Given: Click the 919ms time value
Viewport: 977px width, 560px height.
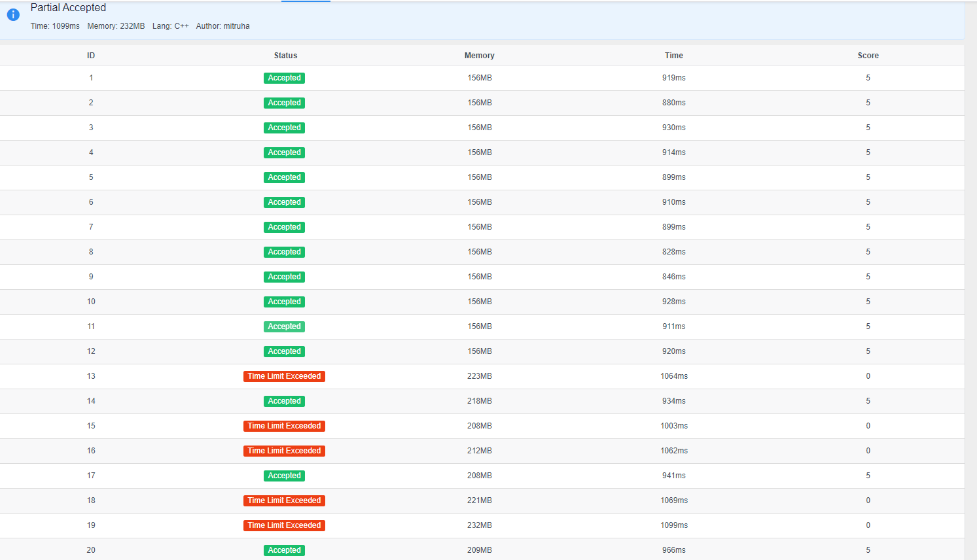Looking at the screenshot, I should click(x=674, y=78).
